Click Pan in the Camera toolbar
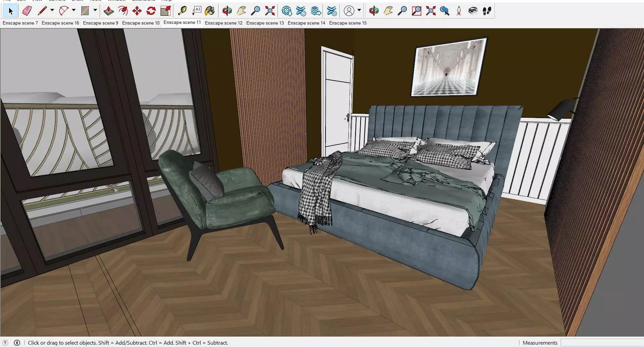The width and height of the screenshot is (644, 347). tap(388, 11)
